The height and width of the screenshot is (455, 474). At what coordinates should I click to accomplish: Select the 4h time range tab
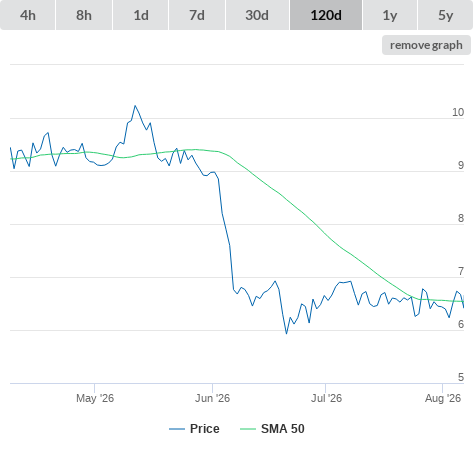point(28,15)
